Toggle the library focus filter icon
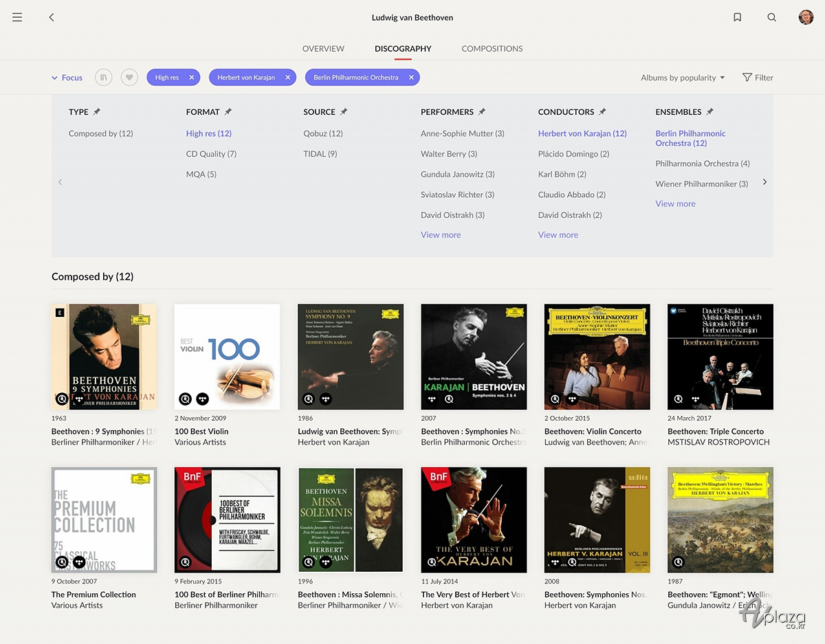This screenshot has height=644, width=825. click(103, 78)
